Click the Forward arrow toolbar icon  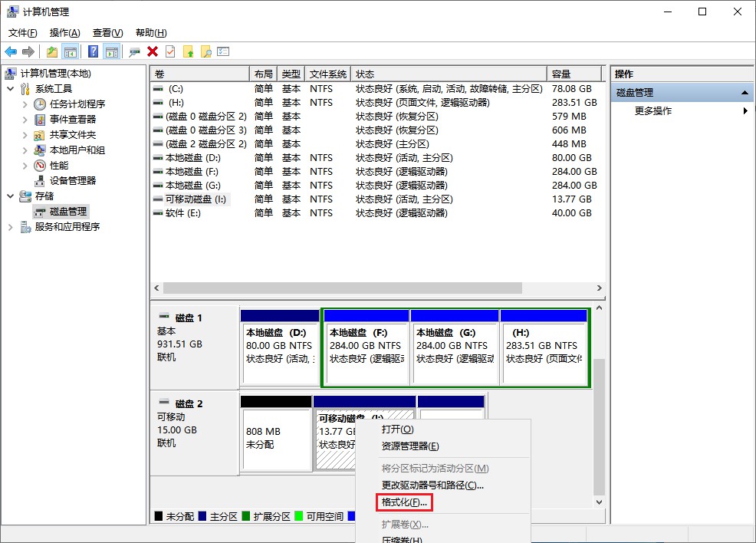(x=28, y=51)
